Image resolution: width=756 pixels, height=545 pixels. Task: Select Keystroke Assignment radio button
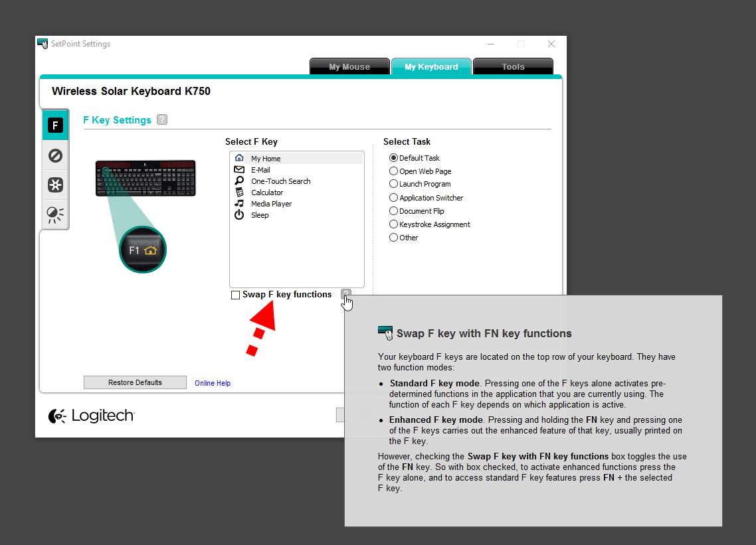(393, 224)
